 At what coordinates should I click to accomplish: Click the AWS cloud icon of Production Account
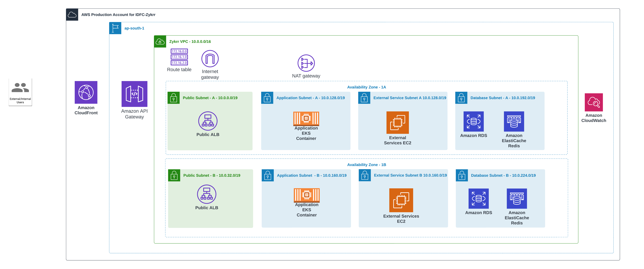point(72,14)
